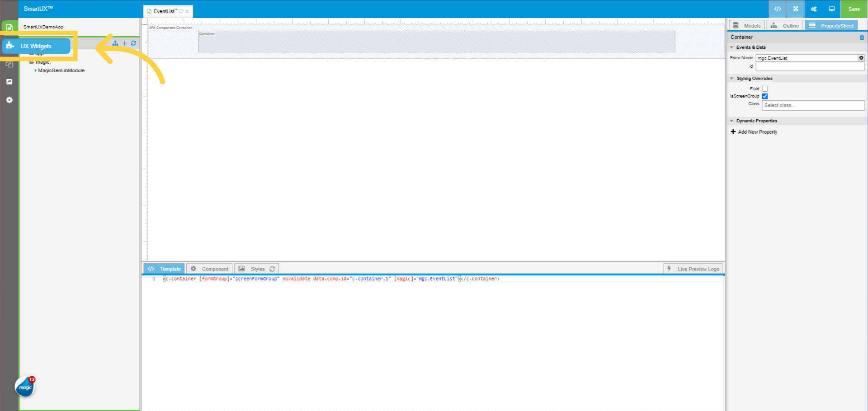Expand the MagicGenLibModule tree node

pos(36,70)
